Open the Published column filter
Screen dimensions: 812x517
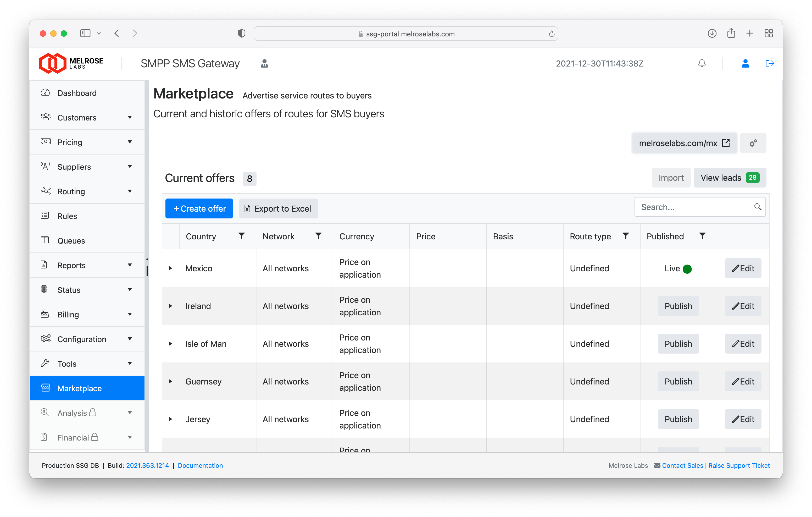[x=702, y=236]
